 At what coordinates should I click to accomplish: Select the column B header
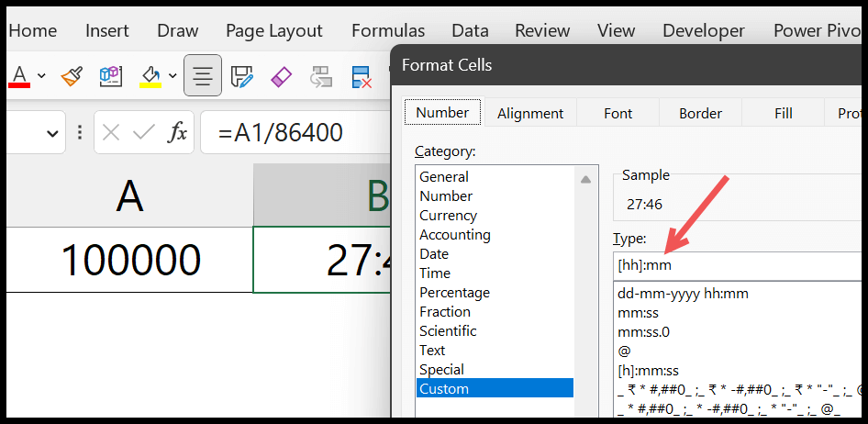(322, 195)
